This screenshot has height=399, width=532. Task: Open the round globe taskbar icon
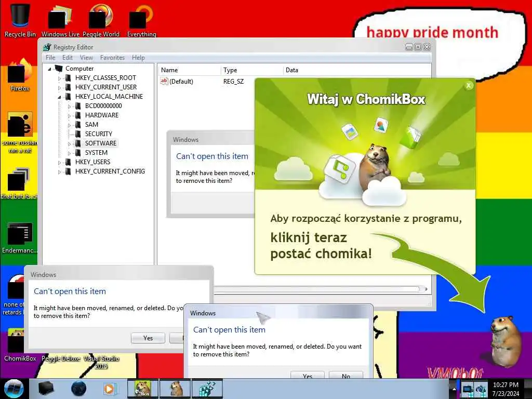(78, 389)
